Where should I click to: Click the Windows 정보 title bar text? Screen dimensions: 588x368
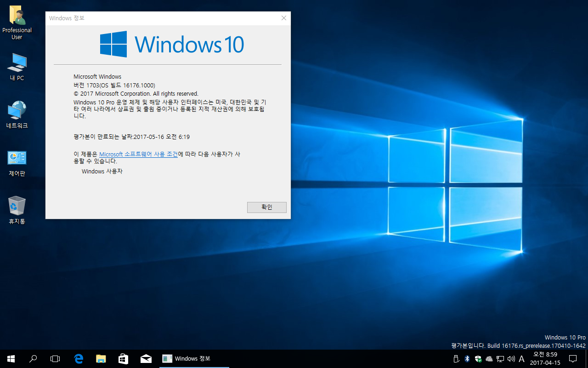[67, 18]
